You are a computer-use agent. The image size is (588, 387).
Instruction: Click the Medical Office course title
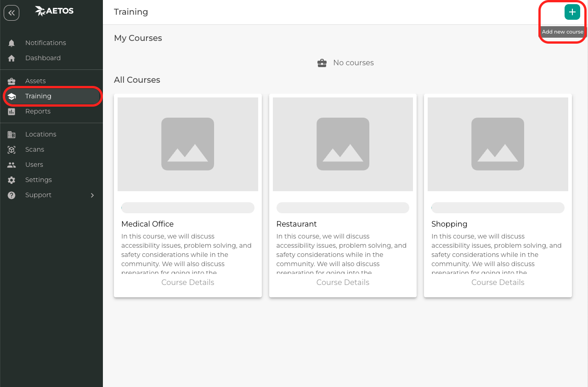[147, 224]
